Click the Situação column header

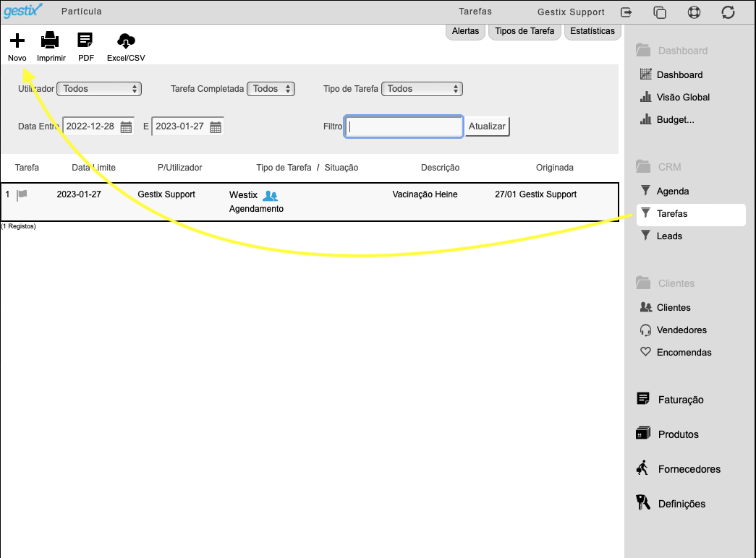pyautogui.click(x=341, y=168)
